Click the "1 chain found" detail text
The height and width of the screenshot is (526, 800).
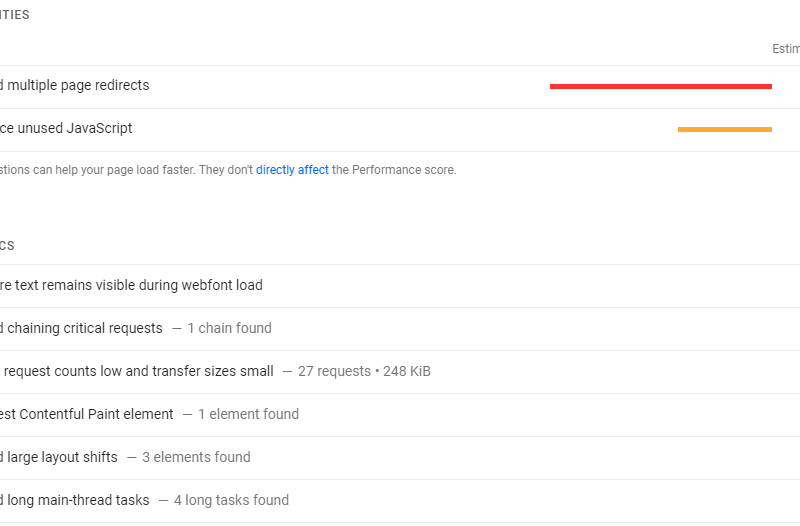coord(229,328)
